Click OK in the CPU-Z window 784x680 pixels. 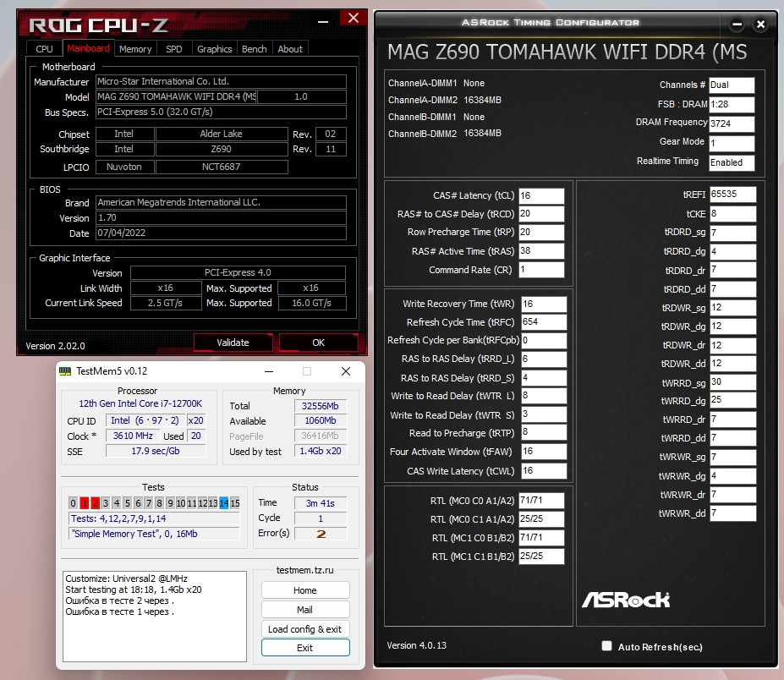[319, 343]
